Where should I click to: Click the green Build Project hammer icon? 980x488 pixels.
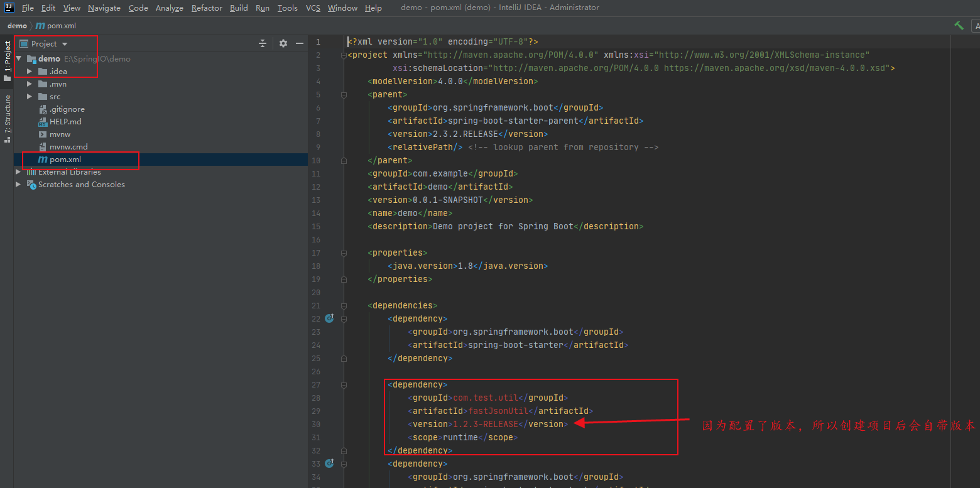tap(959, 26)
